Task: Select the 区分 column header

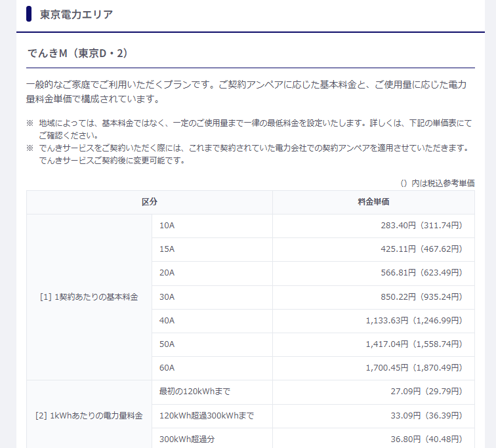Action: coord(150,202)
